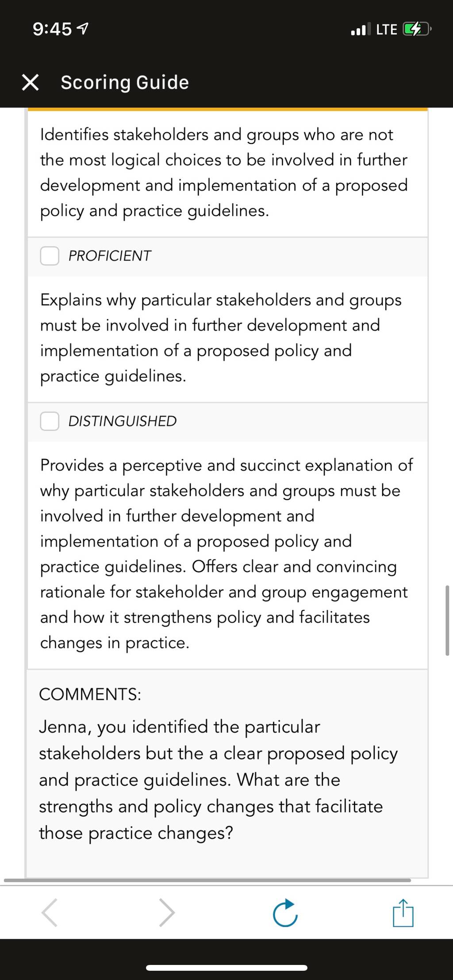Tap the battery charging indicator
Image resolution: width=453 pixels, height=980 pixels.
(x=417, y=30)
